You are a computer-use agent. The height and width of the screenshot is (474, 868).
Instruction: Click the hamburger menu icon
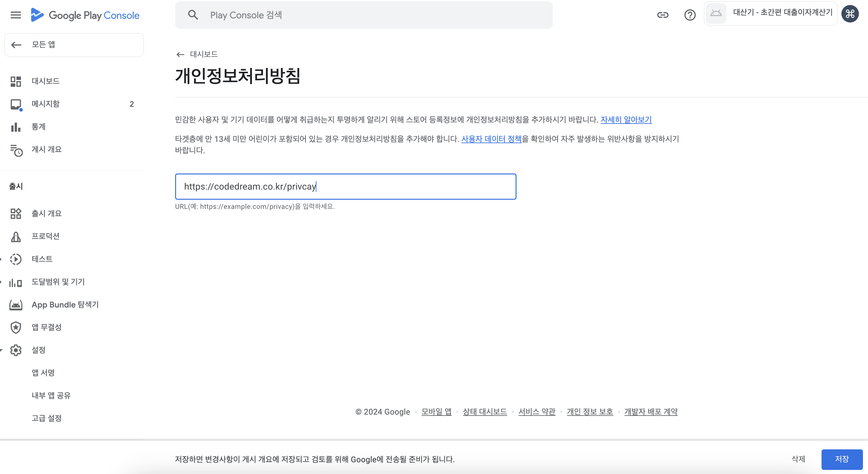click(15, 15)
